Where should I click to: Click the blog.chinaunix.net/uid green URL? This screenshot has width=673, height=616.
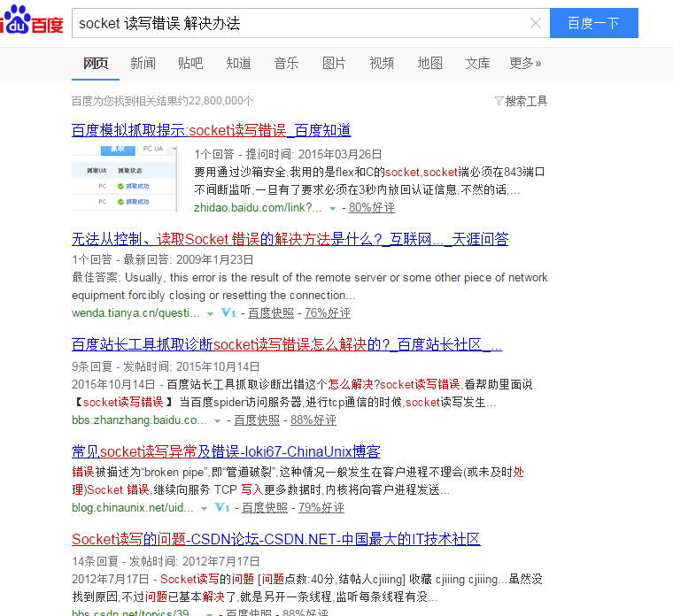133,508
